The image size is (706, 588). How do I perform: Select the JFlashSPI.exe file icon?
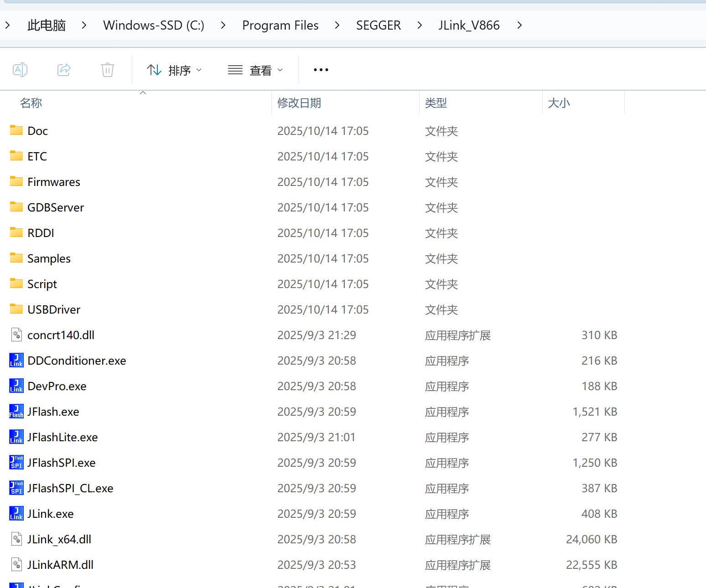tap(16, 463)
